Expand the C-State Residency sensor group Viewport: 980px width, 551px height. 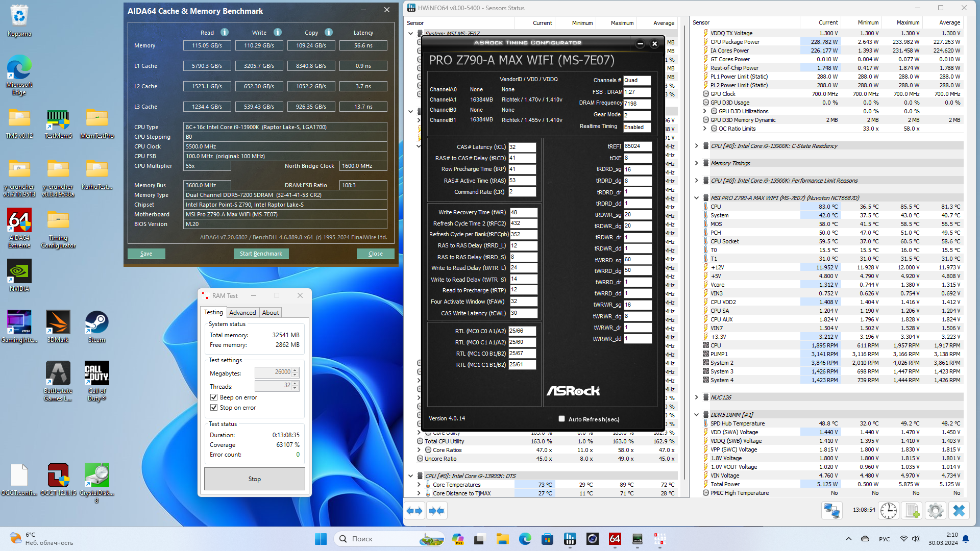pyautogui.click(x=697, y=146)
